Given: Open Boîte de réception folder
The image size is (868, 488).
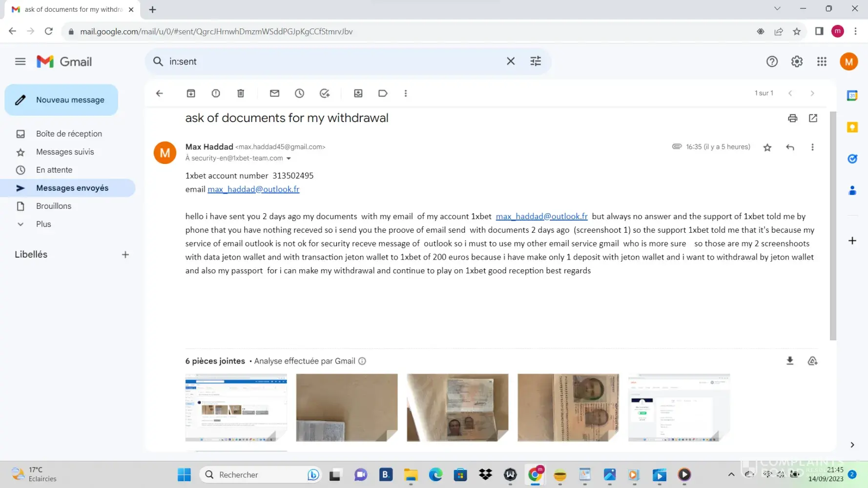Looking at the screenshot, I should [x=68, y=134].
